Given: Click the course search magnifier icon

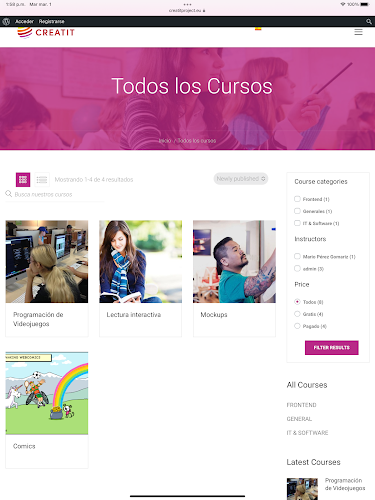Looking at the screenshot, I should tap(9, 194).
